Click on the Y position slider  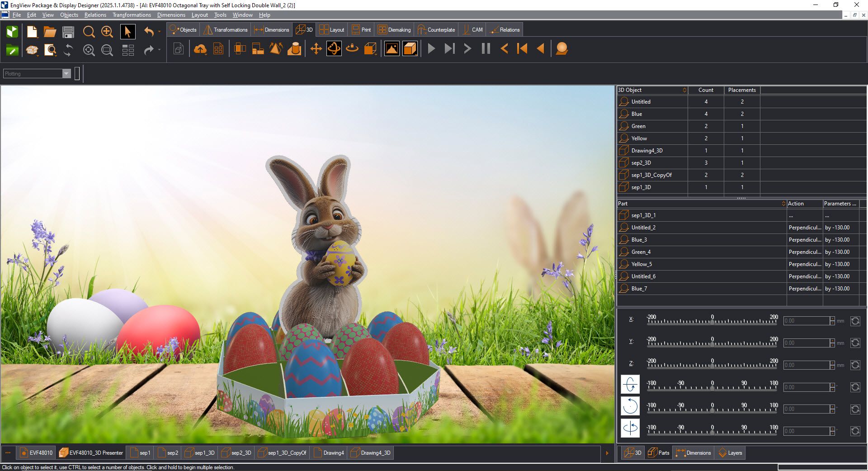tap(712, 343)
